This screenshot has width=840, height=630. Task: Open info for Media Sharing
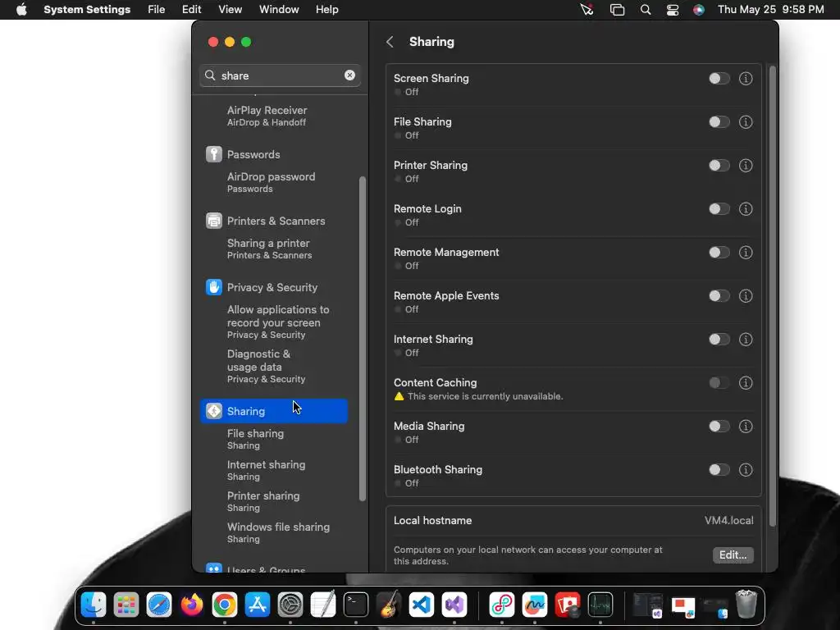click(x=745, y=427)
